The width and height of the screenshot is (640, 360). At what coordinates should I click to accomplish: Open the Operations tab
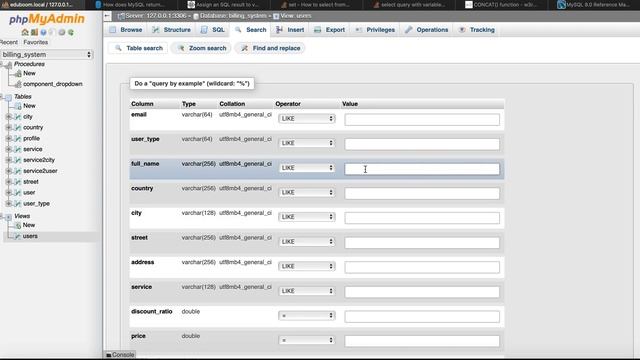point(427,30)
